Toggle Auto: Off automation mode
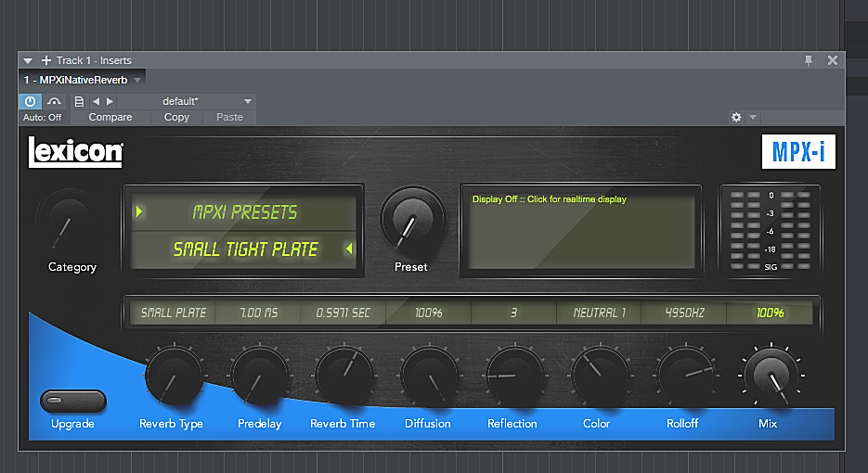The height and width of the screenshot is (473, 868). coord(42,117)
